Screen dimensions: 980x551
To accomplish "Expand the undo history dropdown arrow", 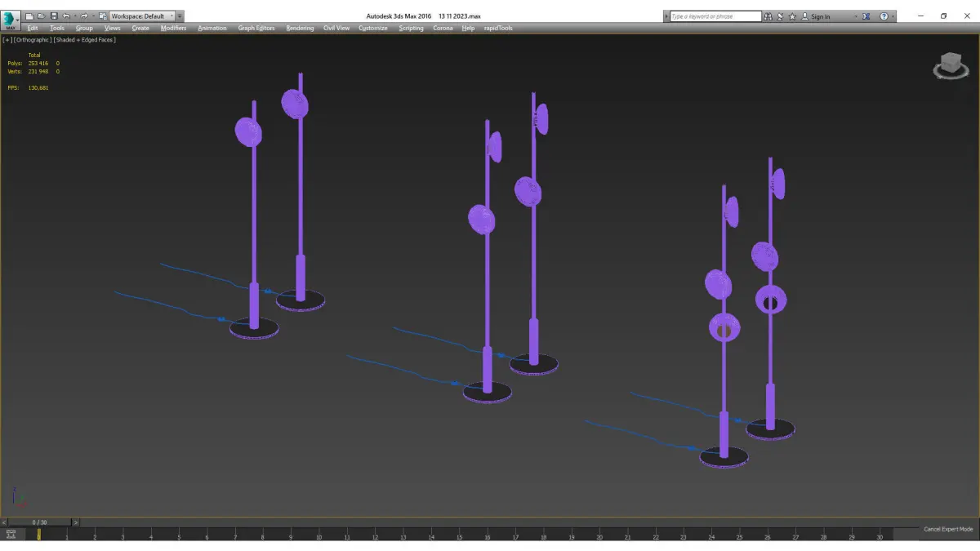I will [x=75, y=16].
